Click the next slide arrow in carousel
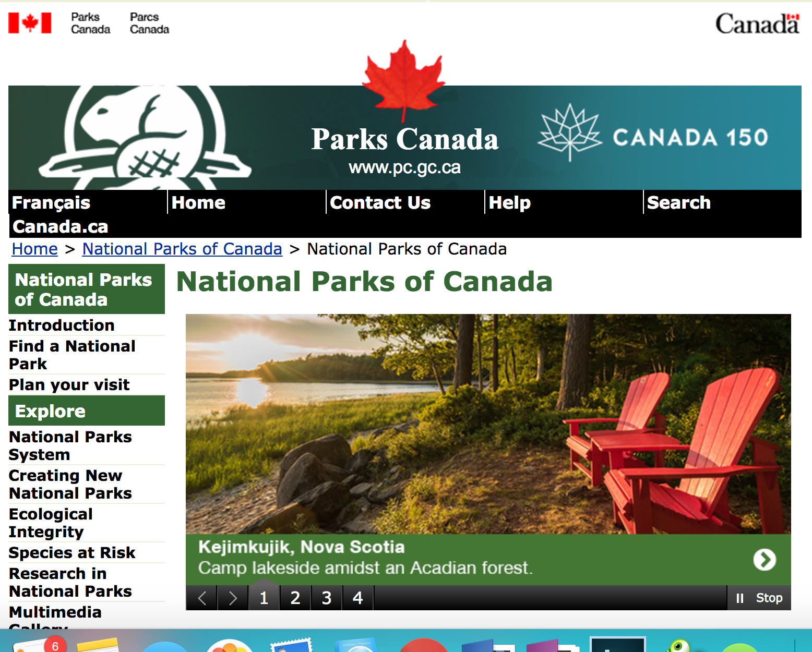The width and height of the screenshot is (812, 652). (x=233, y=598)
